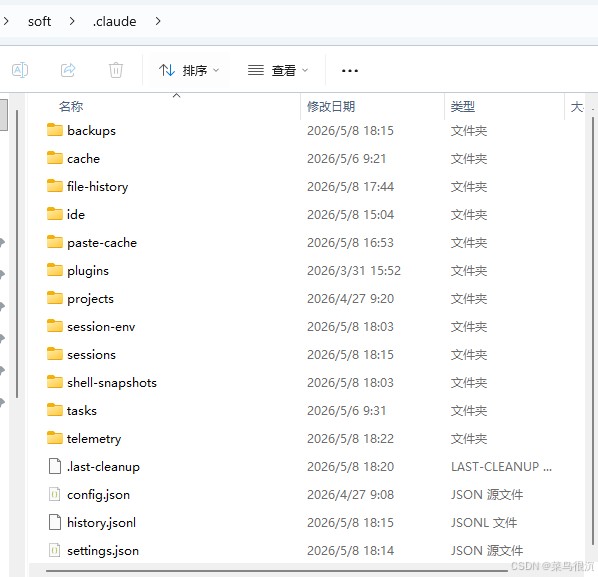Select the settings.json file icon

point(55,550)
